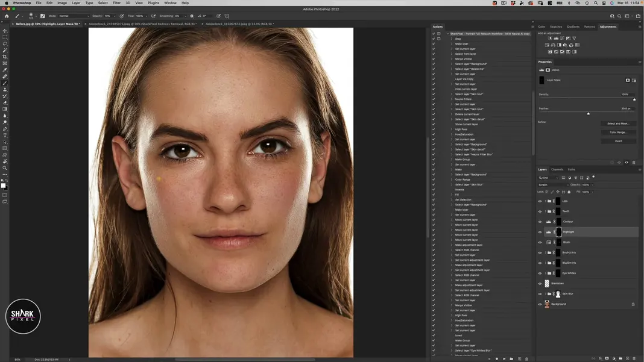644x362 pixels.
Task: Select the Lasso tool
Action: [x=5, y=44]
